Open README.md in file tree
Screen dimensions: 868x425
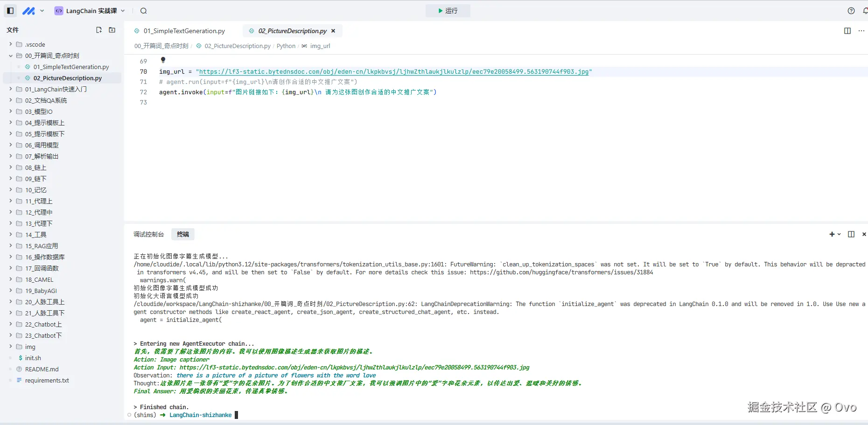coord(42,369)
